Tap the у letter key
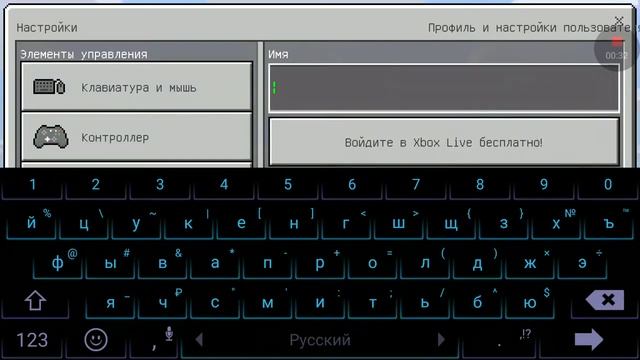The height and width of the screenshot is (360, 640). click(x=136, y=223)
